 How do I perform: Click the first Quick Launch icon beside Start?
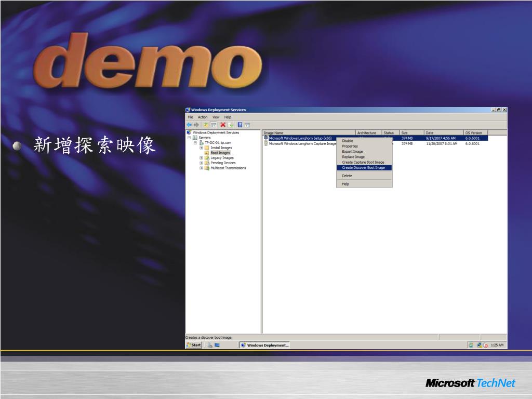point(210,345)
